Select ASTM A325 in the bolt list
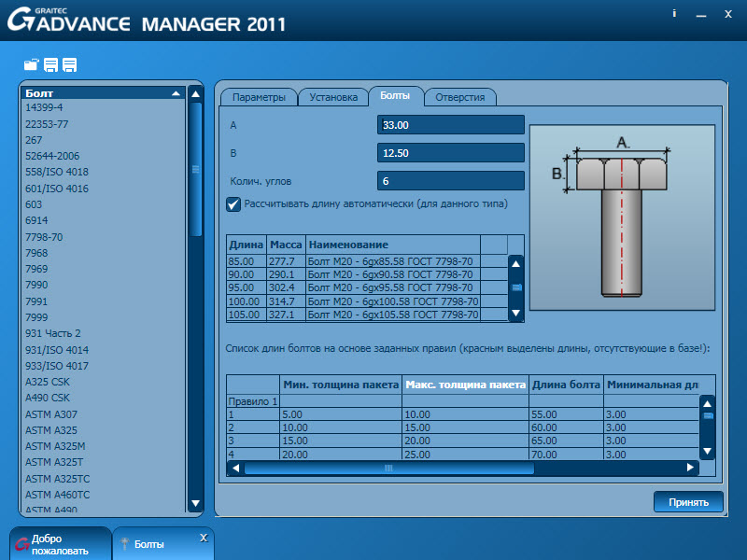This screenshot has width=747, height=560. click(x=50, y=430)
